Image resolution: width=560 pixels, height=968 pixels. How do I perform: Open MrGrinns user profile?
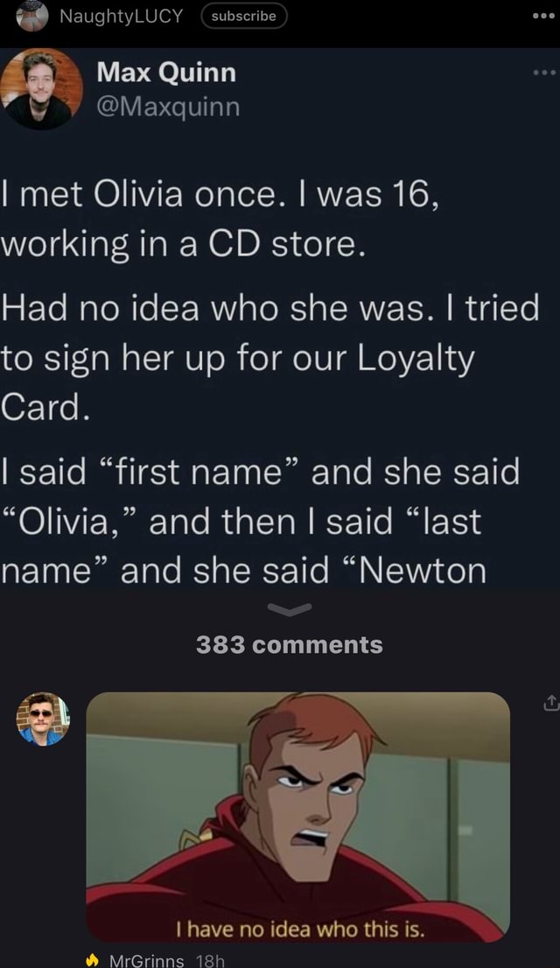point(146,961)
